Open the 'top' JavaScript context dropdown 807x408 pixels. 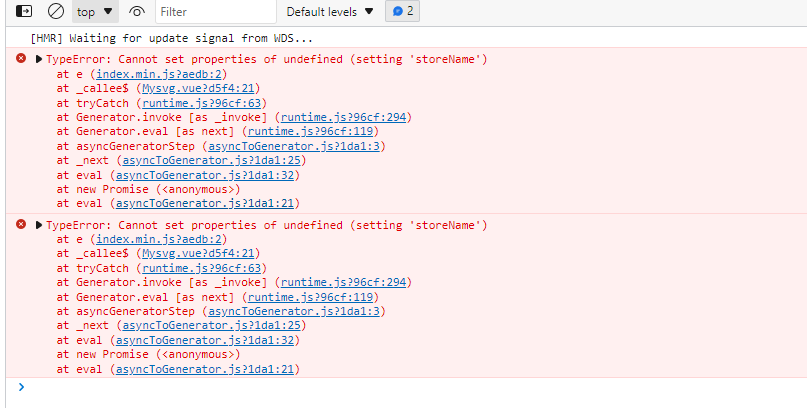95,11
